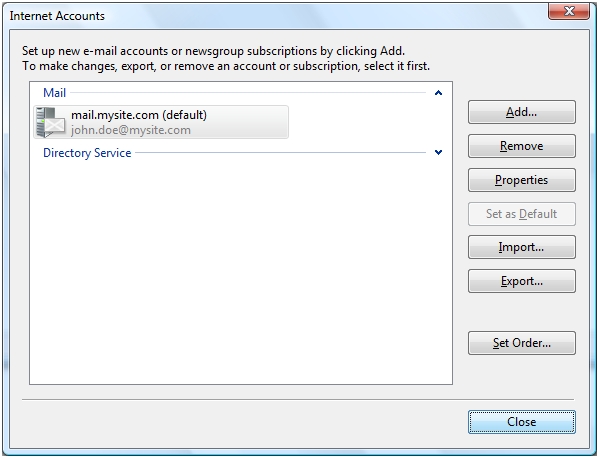The image size is (599, 458).
Task: Select the mail.mysite.com (default) account name
Action: pyautogui.click(x=139, y=115)
